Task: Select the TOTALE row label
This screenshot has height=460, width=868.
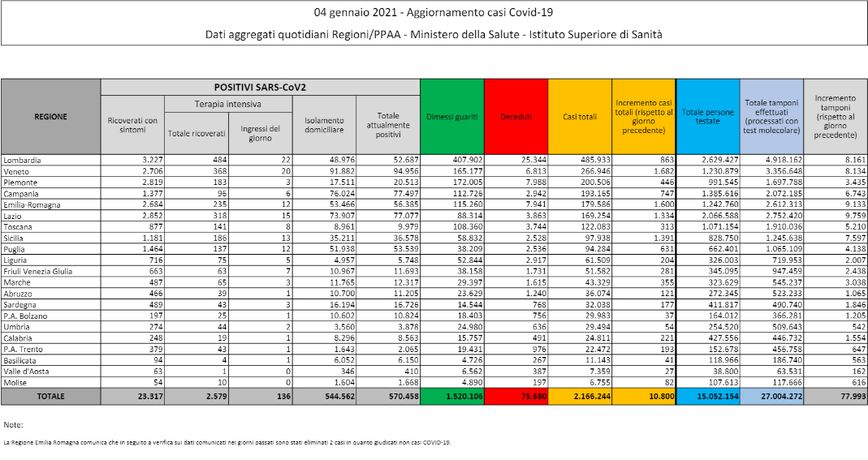Action: pos(51,397)
